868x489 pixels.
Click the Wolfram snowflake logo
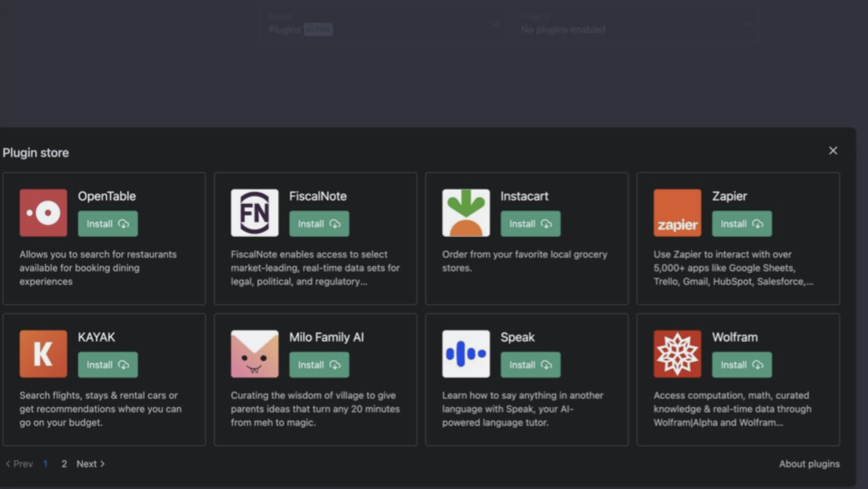click(677, 354)
